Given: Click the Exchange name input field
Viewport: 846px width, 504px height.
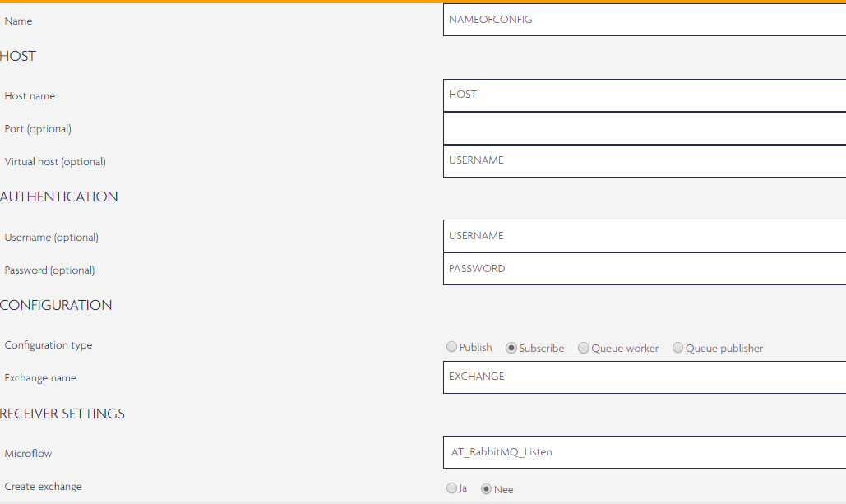Looking at the screenshot, I should (645, 377).
